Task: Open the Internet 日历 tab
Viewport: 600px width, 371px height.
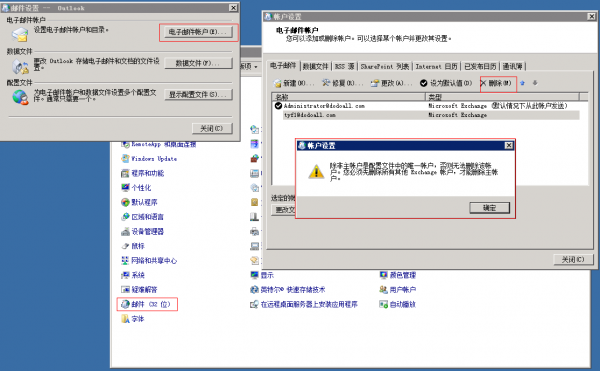Action: coord(437,67)
